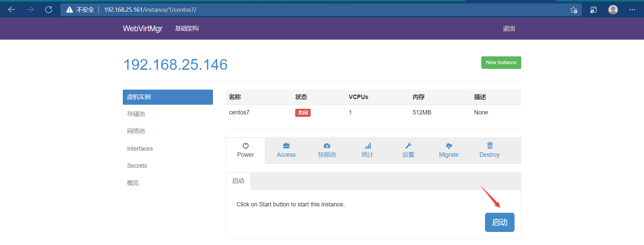Click 退出 to log out
The width and height of the screenshot is (644, 245).
tap(509, 29)
